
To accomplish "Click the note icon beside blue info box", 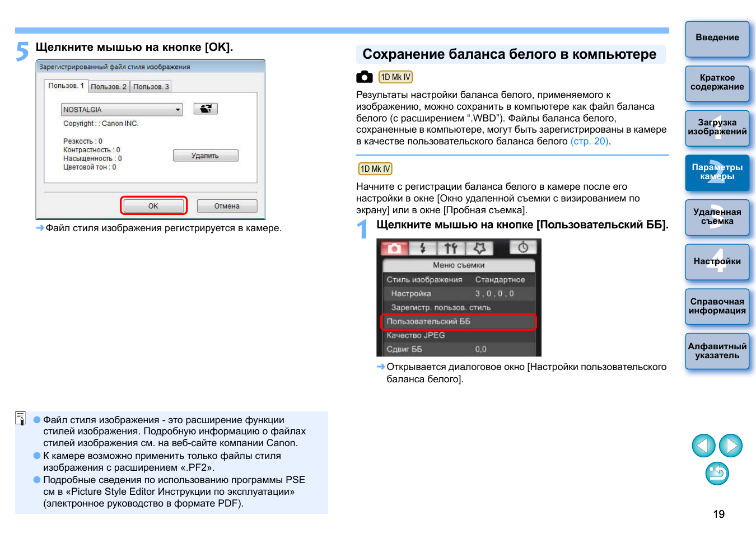I will tap(20, 418).
